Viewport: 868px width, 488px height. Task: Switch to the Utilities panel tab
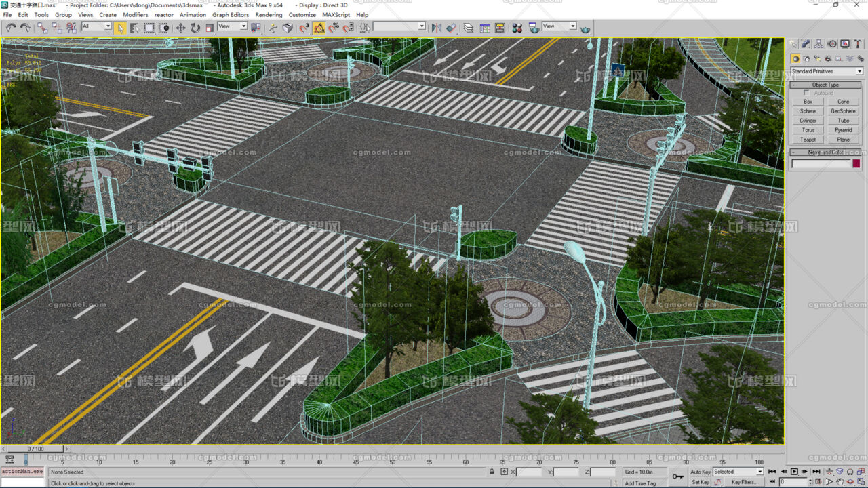coord(858,44)
